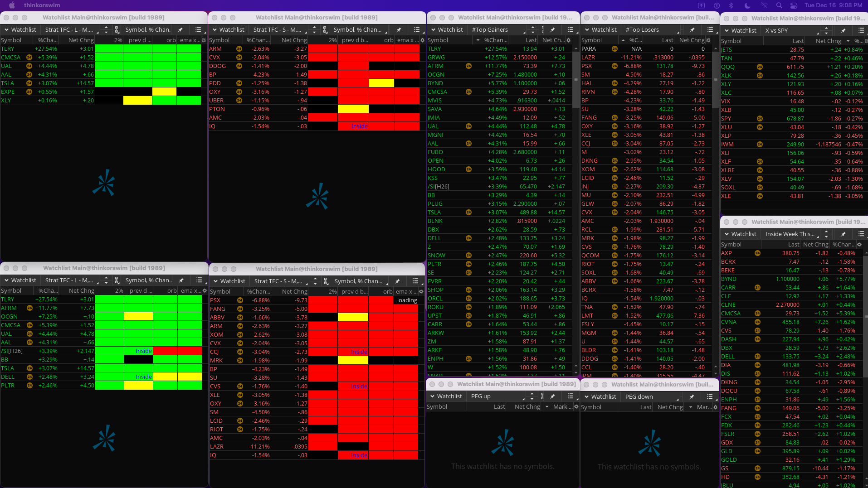The width and height of the screenshot is (868, 488).
Task: Open column settings gear in #Top Gainers watchlist
Action: pos(568,40)
